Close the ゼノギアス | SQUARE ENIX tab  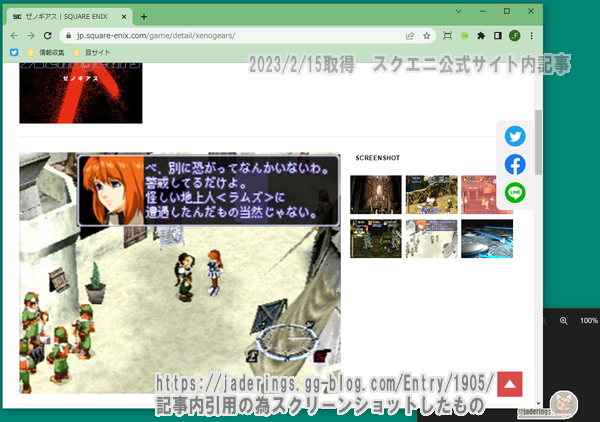pyautogui.click(x=124, y=17)
